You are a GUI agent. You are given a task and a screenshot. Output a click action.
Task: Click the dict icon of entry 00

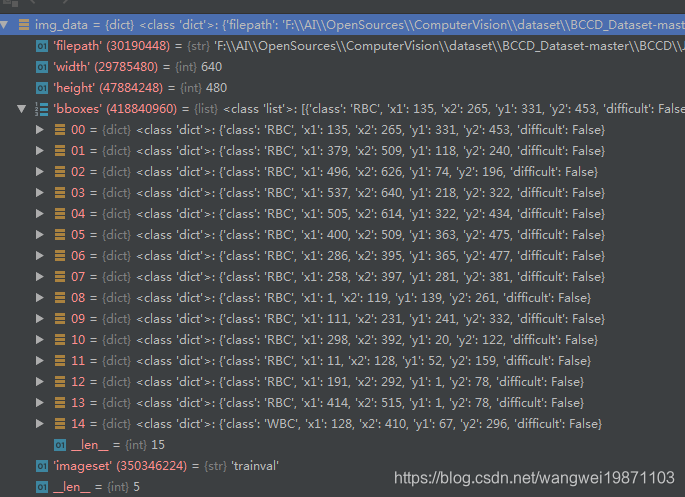coord(60,130)
